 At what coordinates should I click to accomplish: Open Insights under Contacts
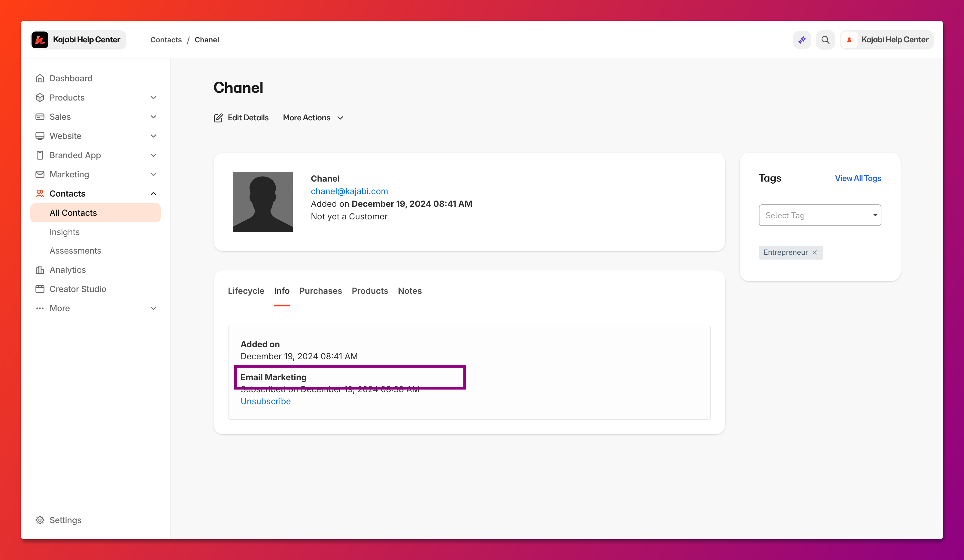(x=64, y=232)
